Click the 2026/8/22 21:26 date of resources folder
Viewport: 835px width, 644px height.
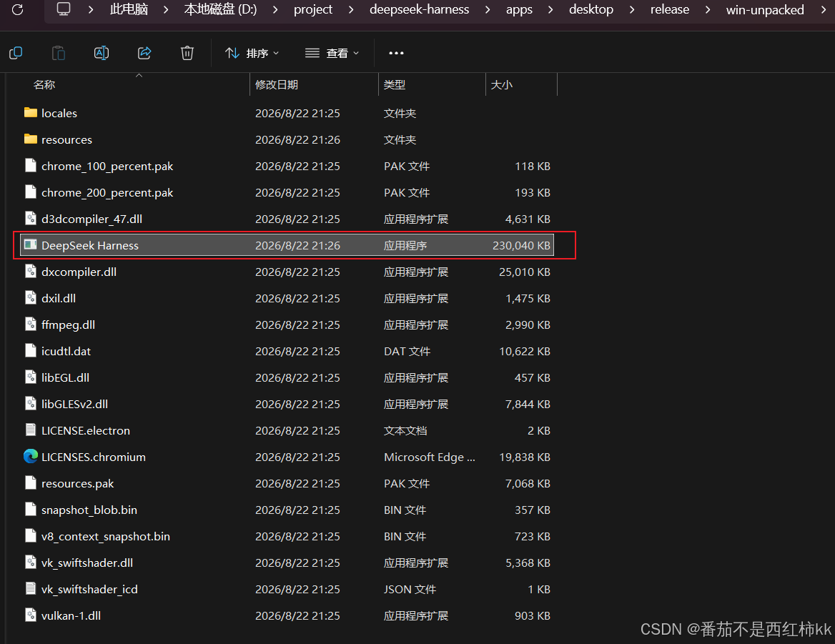297,139
